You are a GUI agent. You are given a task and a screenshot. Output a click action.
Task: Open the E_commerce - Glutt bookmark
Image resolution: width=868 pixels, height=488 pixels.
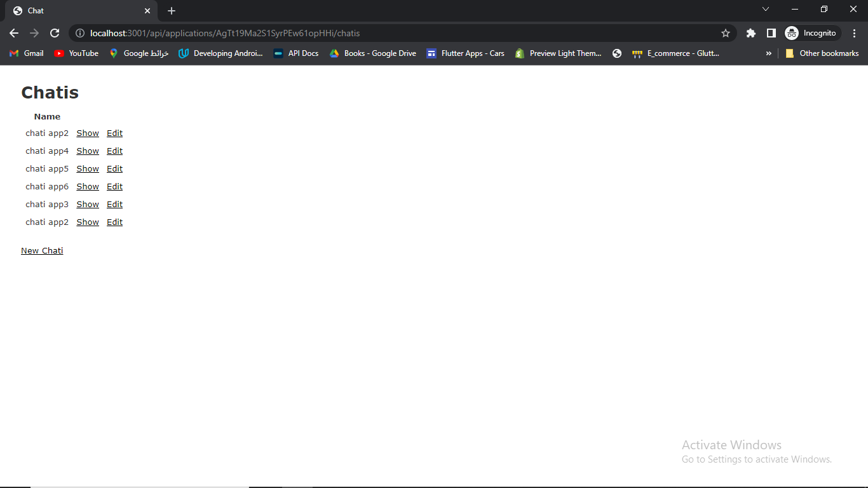pos(675,53)
